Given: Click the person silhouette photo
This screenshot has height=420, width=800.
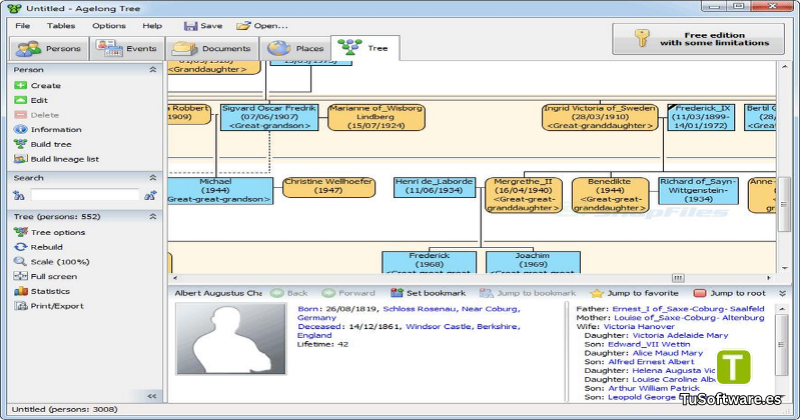Looking at the screenshot, I should [231, 339].
